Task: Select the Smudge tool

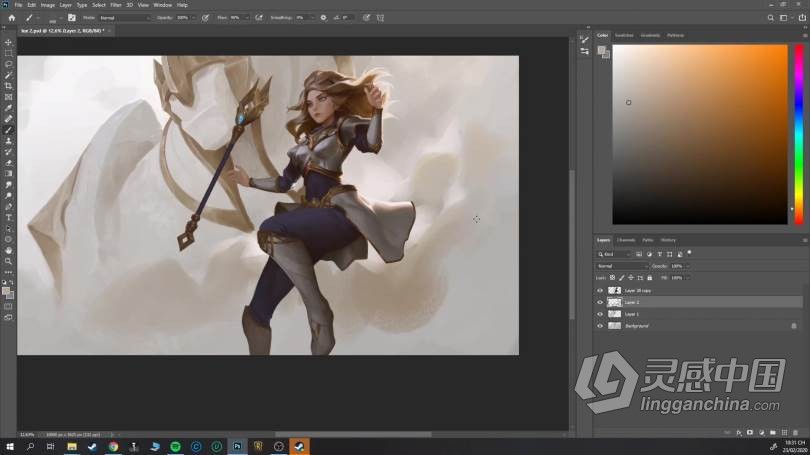Action: click(x=8, y=184)
